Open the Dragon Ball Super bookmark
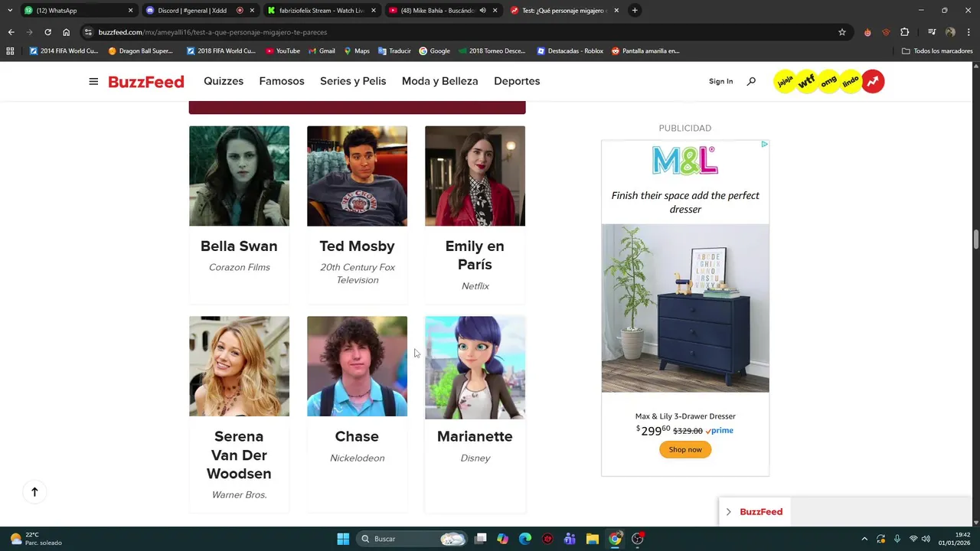 point(141,51)
